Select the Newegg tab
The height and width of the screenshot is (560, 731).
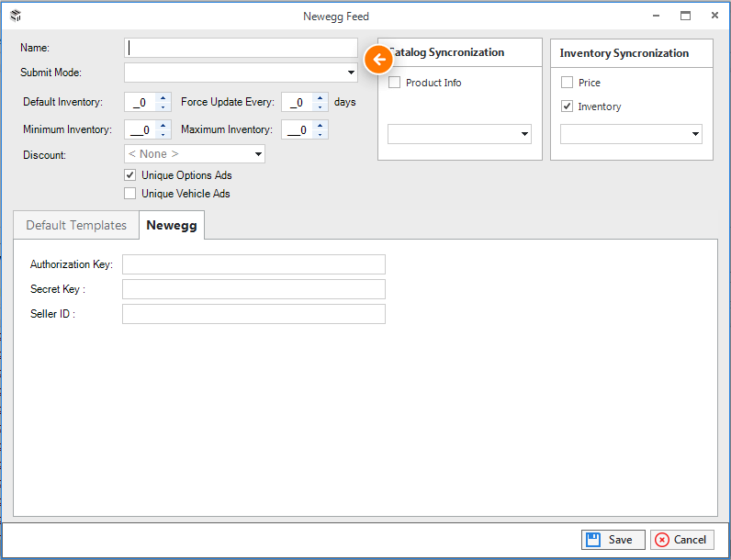coord(172,225)
